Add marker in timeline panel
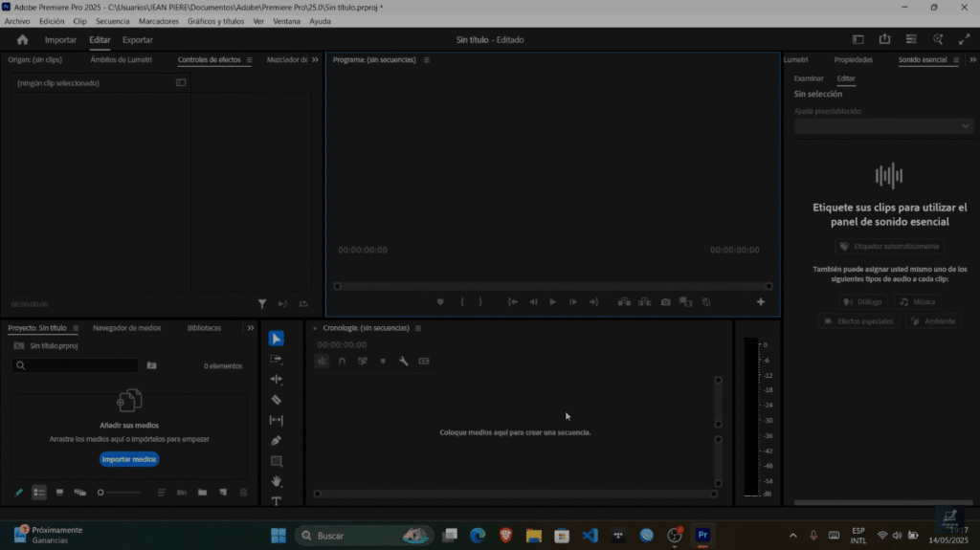 [383, 361]
